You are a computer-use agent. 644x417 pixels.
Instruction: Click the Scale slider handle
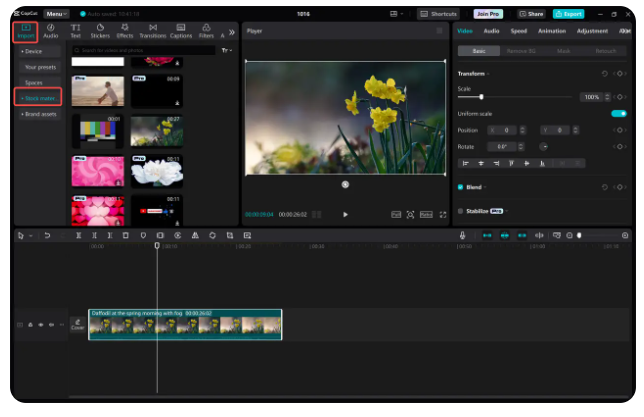coord(482,97)
